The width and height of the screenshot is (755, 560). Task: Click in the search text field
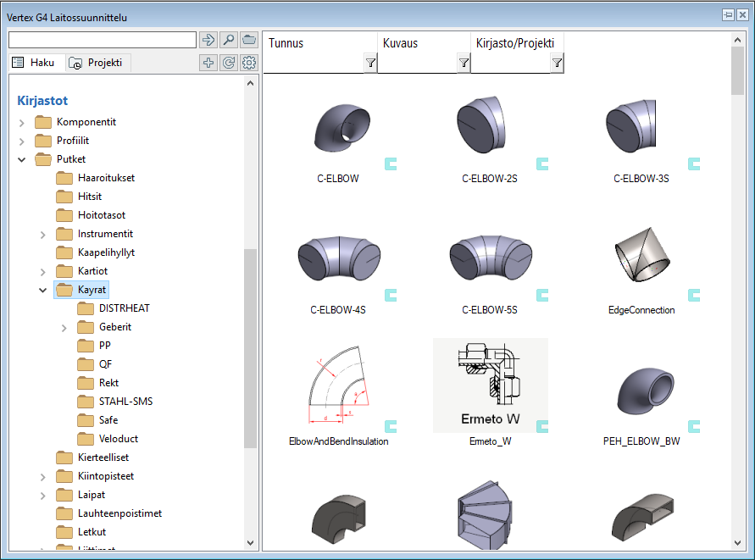102,40
